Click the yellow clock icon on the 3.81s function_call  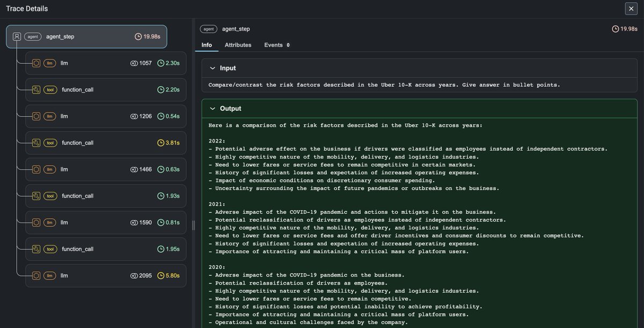(x=162, y=143)
